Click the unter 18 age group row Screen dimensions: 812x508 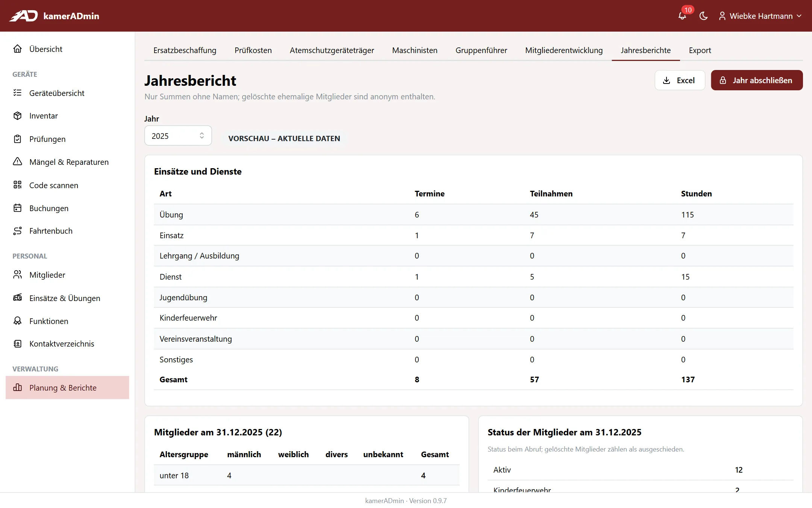pos(307,476)
